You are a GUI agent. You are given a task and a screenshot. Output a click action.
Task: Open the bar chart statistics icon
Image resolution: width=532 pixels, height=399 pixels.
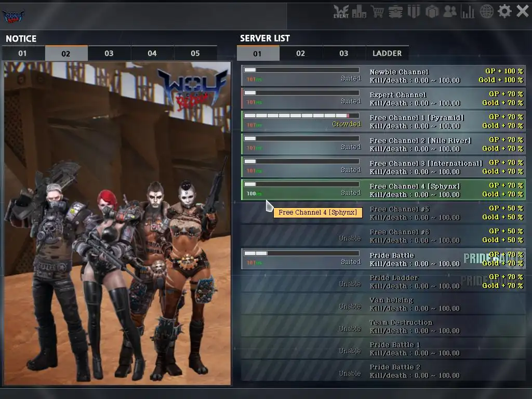click(x=468, y=11)
